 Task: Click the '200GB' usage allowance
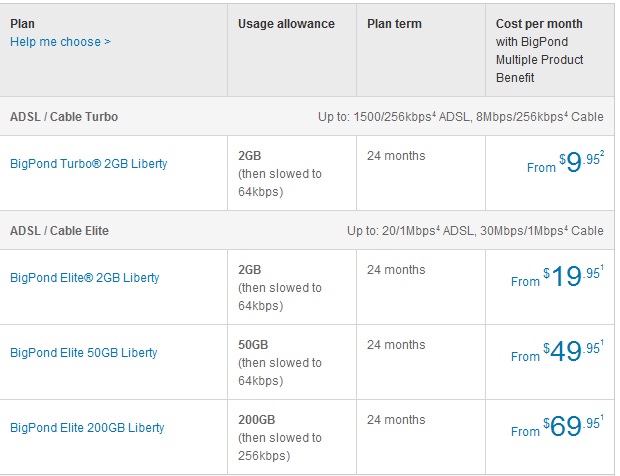[x=257, y=420]
